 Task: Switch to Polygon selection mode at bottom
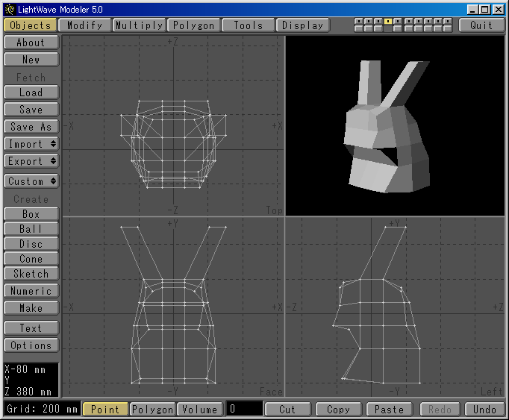click(152, 409)
